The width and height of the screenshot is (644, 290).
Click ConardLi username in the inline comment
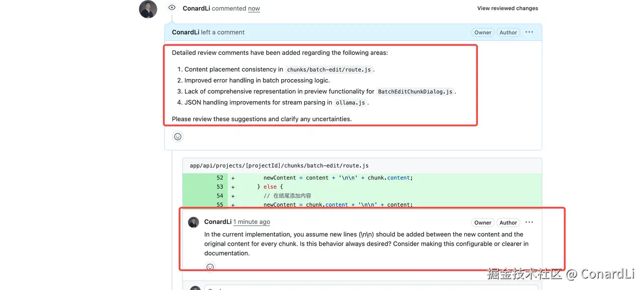click(218, 222)
